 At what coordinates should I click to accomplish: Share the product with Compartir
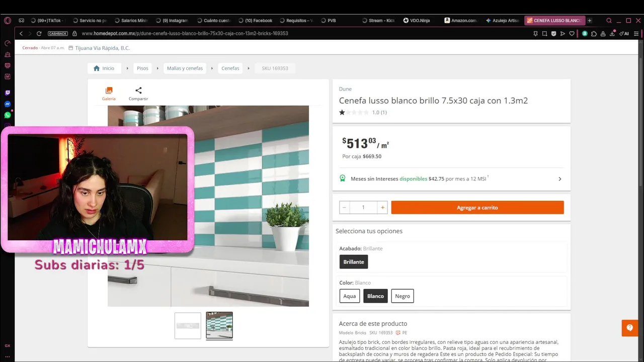138,94
